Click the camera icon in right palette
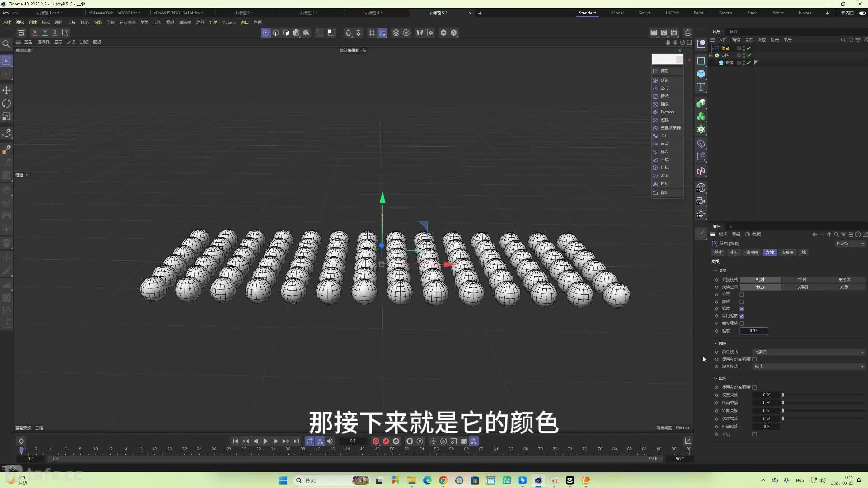This screenshot has height=488, width=868. pyautogui.click(x=701, y=201)
